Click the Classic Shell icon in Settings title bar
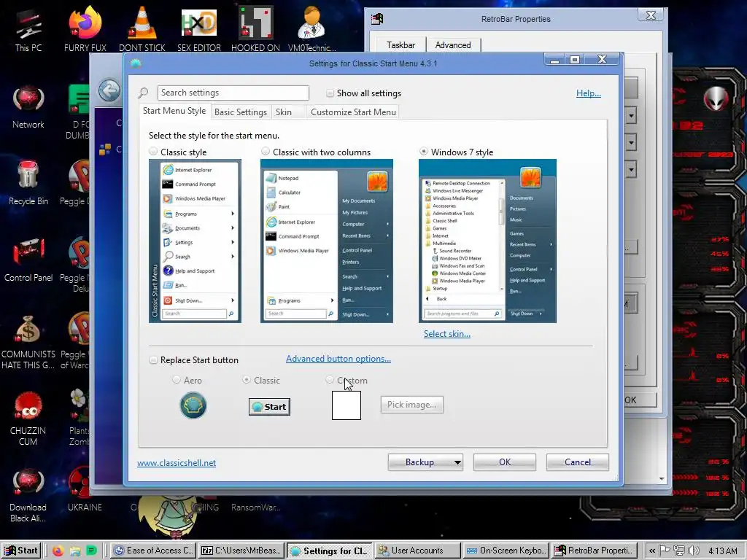 [136, 63]
